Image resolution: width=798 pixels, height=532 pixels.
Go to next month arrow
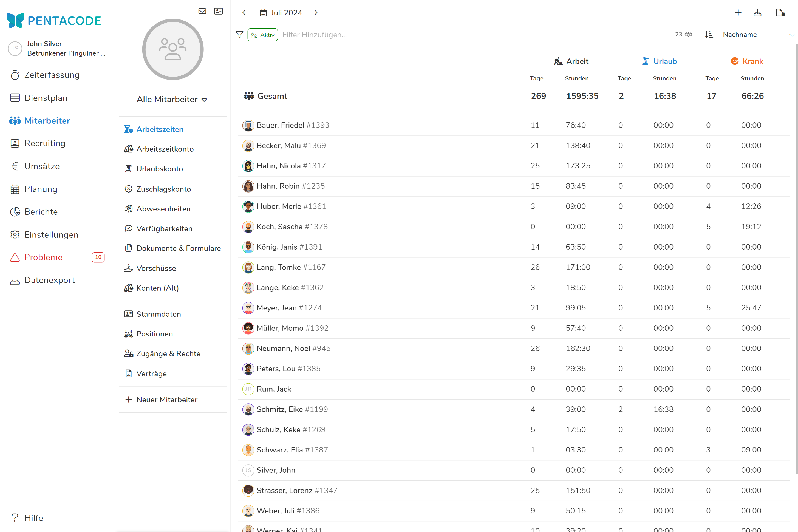click(316, 13)
